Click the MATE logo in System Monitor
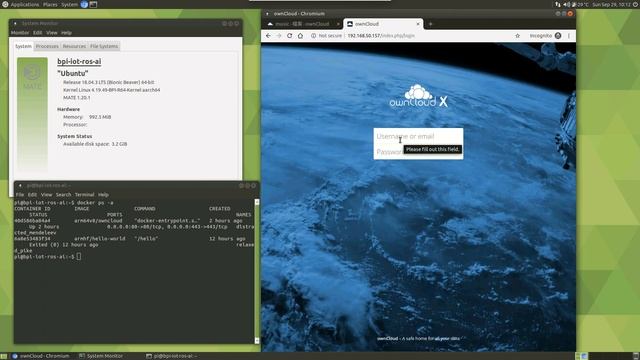 pyautogui.click(x=32, y=76)
